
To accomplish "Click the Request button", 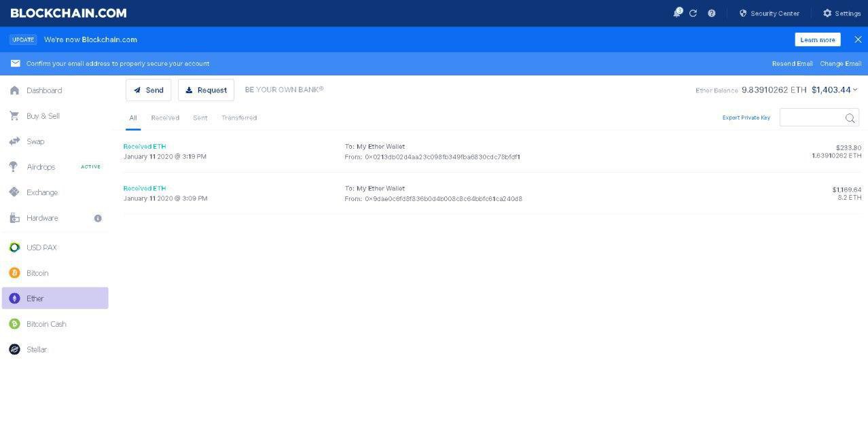I will tap(206, 90).
